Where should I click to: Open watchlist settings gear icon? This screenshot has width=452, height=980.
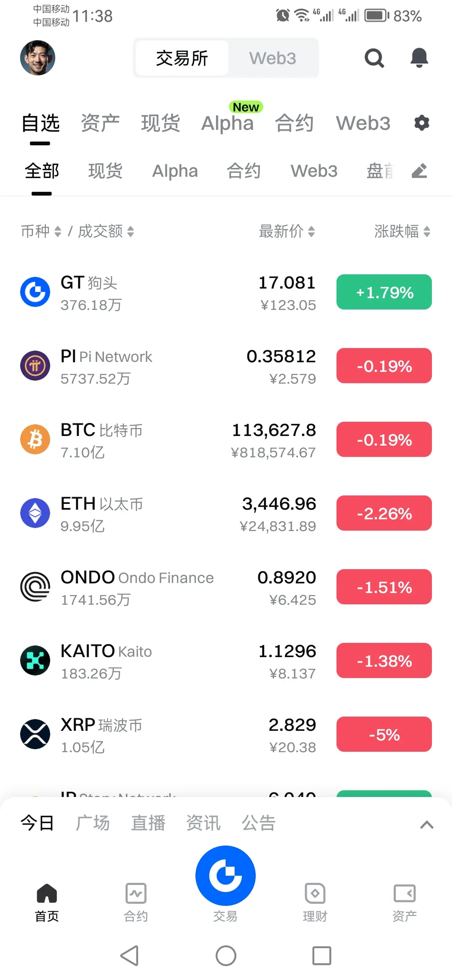tap(421, 123)
